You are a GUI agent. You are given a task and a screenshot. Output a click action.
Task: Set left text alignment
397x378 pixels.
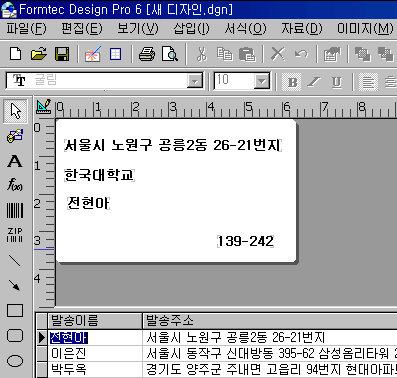pos(368,82)
